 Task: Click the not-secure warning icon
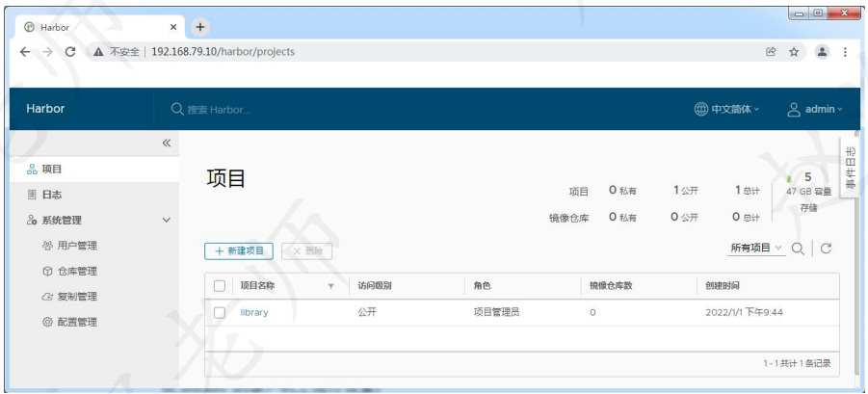(x=98, y=52)
